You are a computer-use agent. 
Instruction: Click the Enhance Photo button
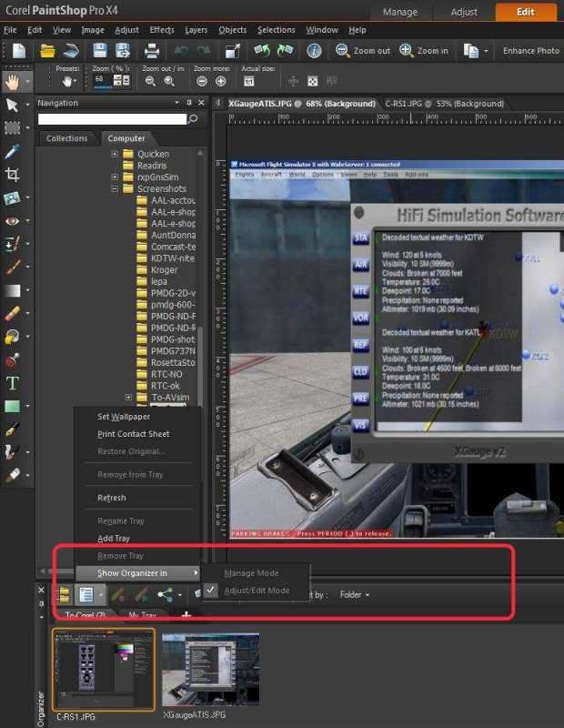point(531,51)
